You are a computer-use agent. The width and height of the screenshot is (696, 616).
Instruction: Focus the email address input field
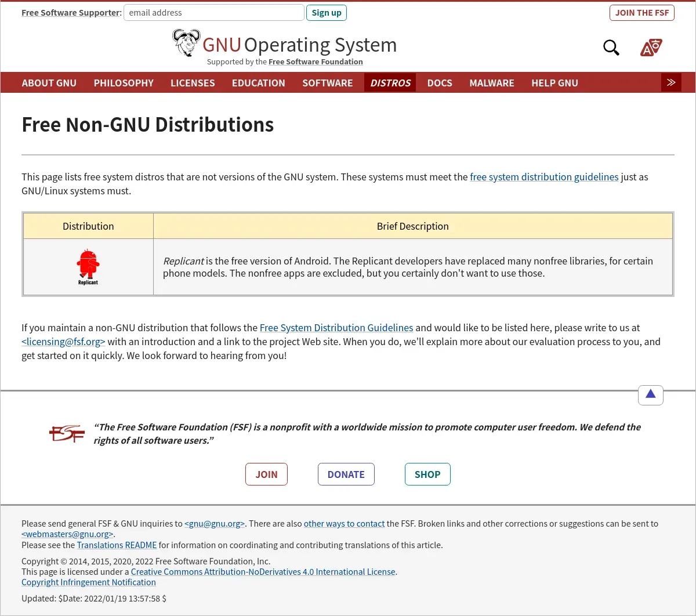pyautogui.click(x=214, y=13)
